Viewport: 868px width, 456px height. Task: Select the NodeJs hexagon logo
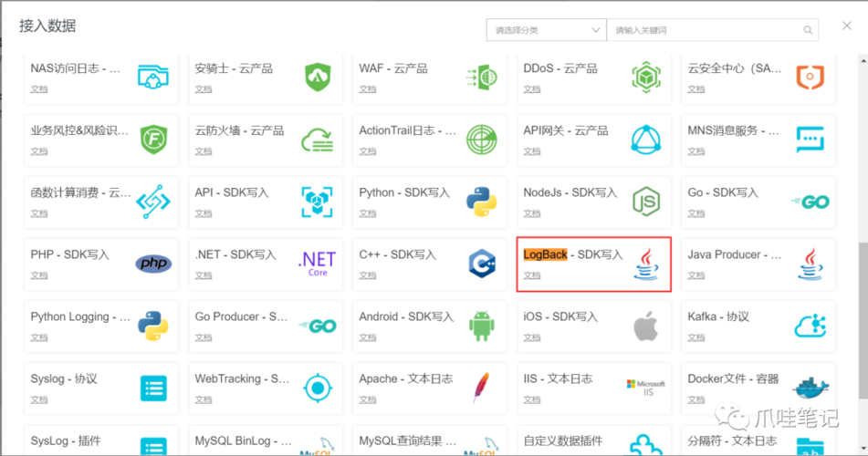[x=646, y=202]
